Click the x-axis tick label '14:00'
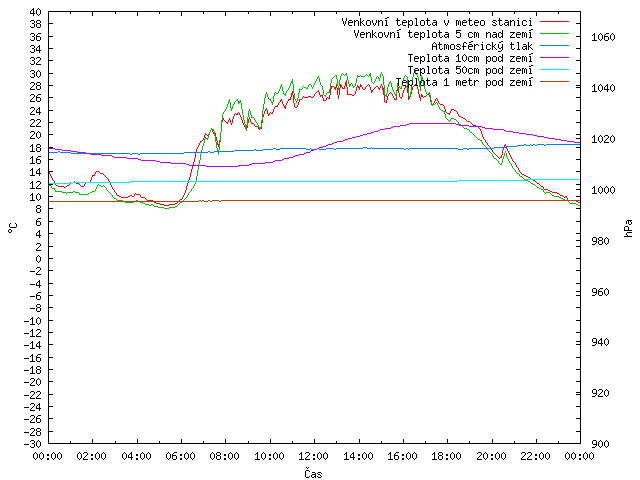640x480 pixels. pyautogui.click(x=358, y=456)
